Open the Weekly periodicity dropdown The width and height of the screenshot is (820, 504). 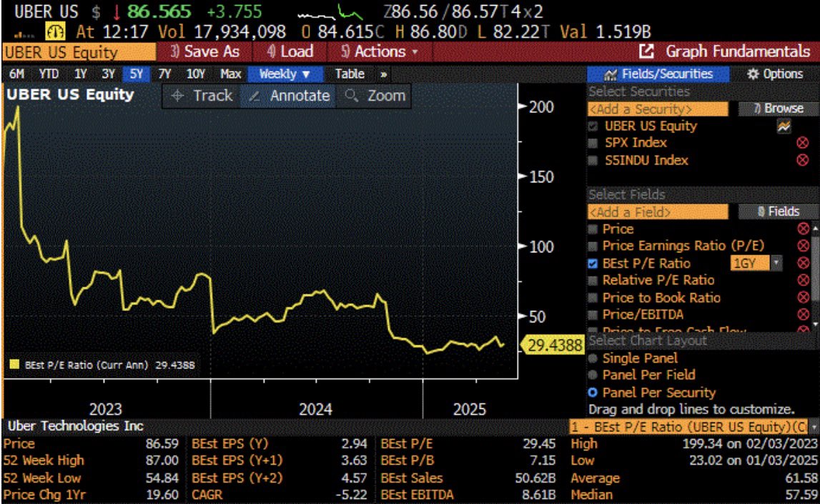285,74
